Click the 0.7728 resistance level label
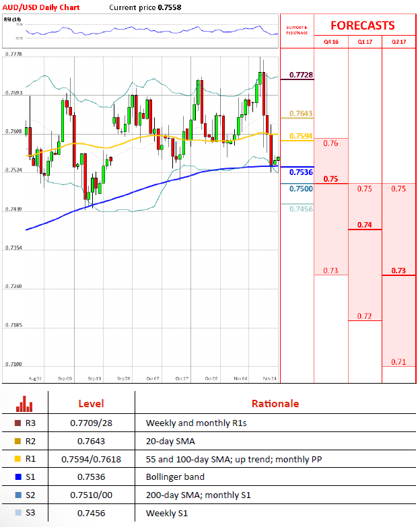Viewport: 420px width, 527px height. tap(301, 75)
